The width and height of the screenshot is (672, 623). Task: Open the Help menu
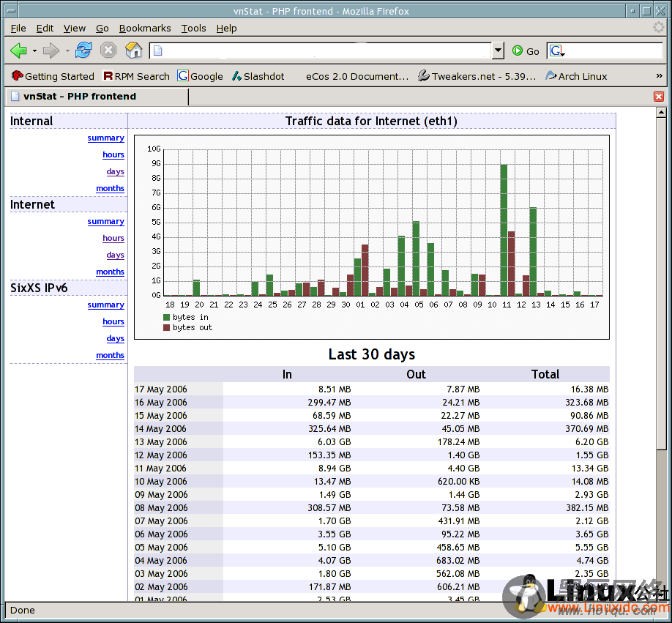226,29
